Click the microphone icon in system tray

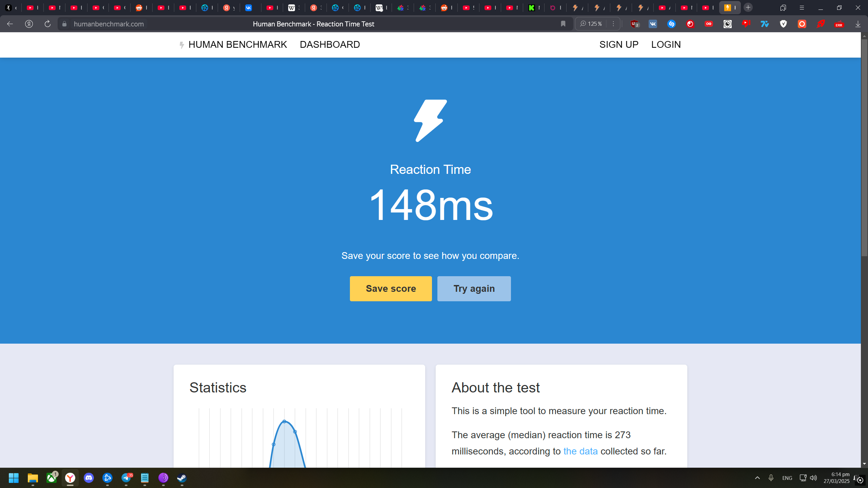point(771,478)
